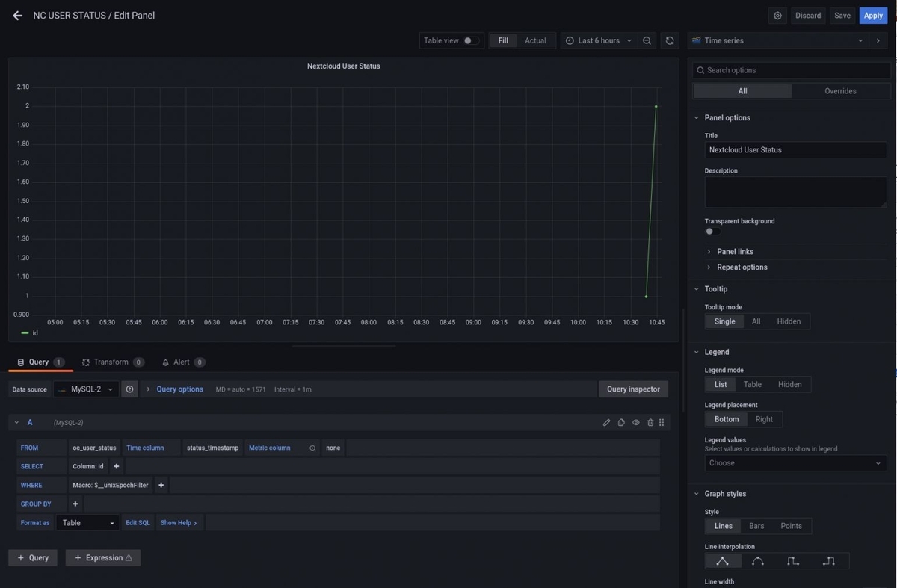897x588 pixels.
Task: Hide query A responses via the eye icon
Action: click(x=635, y=422)
